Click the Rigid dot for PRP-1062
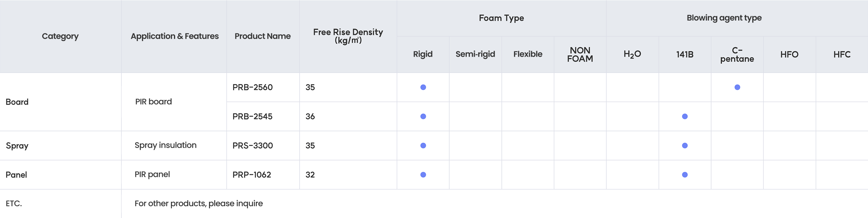Screen dimensions: 868x218 tap(423, 175)
